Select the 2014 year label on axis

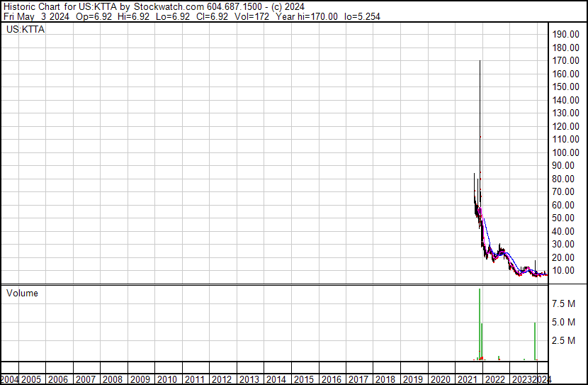pos(276,379)
